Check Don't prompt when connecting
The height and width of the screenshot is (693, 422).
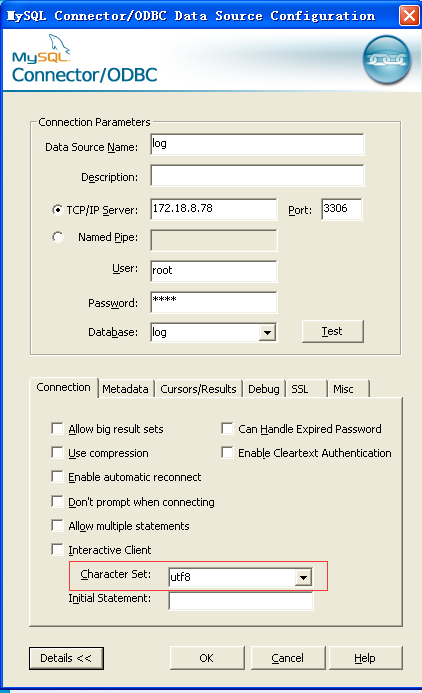57,502
